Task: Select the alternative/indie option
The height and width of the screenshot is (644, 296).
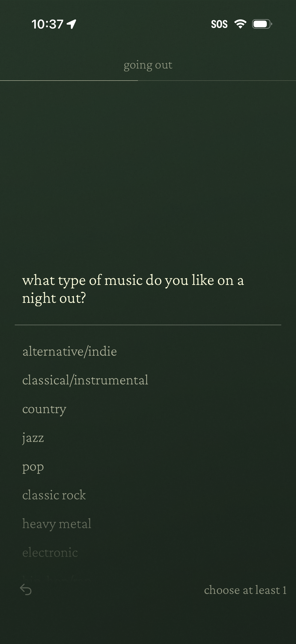Action: (x=69, y=351)
